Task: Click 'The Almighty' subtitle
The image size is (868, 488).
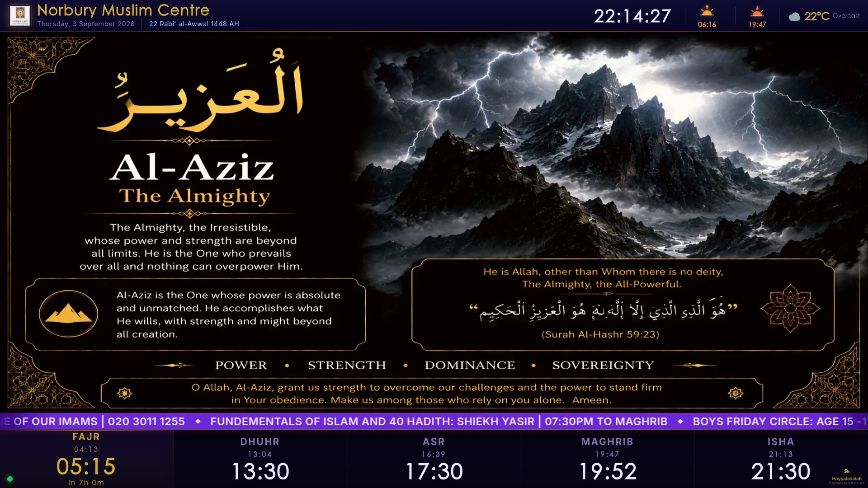Action: [x=195, y=196]
